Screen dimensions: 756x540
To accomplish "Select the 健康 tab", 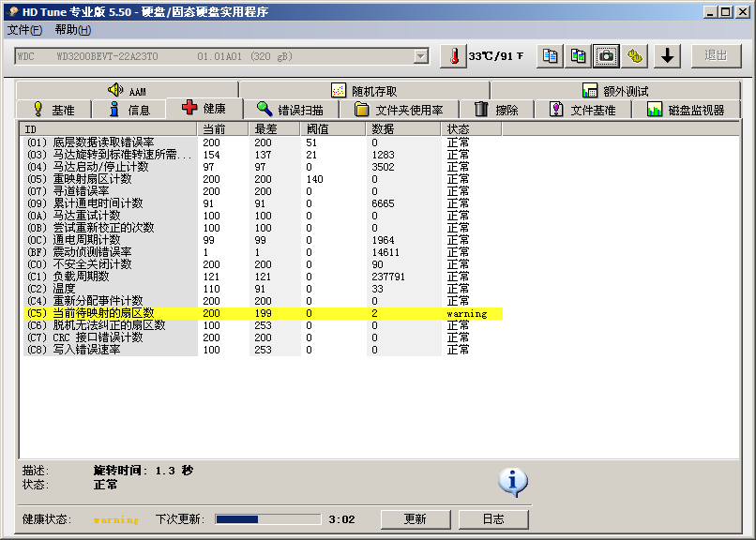I will (x=204, y=109).
